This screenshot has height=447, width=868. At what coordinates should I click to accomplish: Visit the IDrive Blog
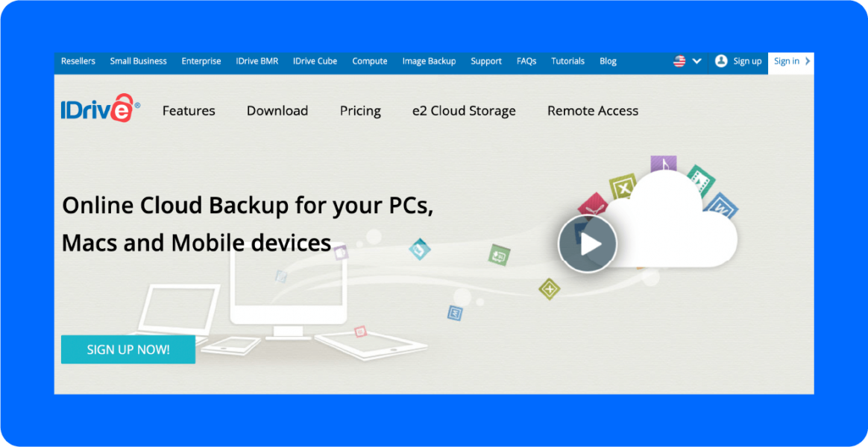click(608, 61)
